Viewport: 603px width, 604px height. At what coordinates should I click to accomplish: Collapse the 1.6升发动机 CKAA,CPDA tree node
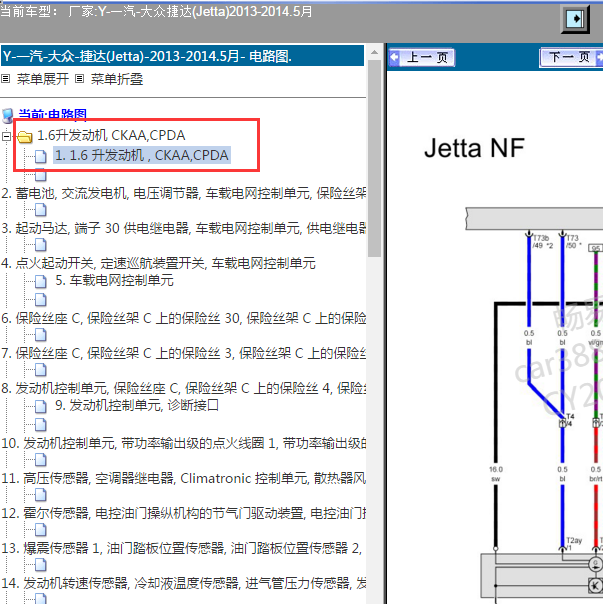point(6,136)
